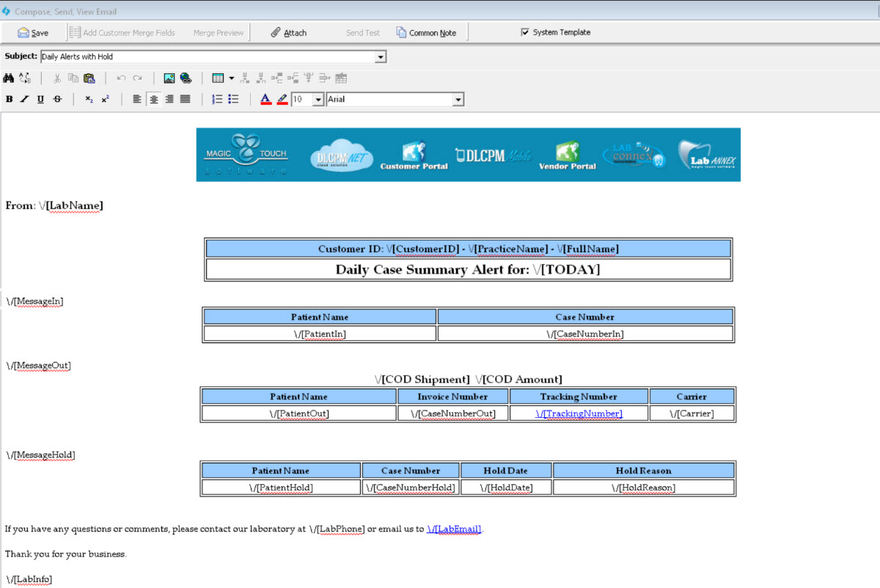Viewport: 880px width, 588px height.
Task: Click the Paste clipboard icon
Action: (89, 78)
